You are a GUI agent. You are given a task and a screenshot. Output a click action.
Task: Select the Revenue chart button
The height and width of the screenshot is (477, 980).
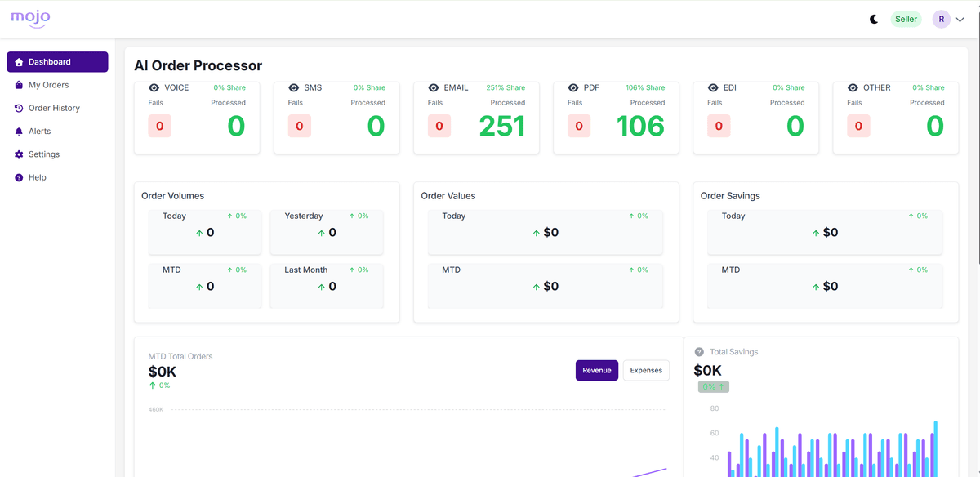point(596,370)
